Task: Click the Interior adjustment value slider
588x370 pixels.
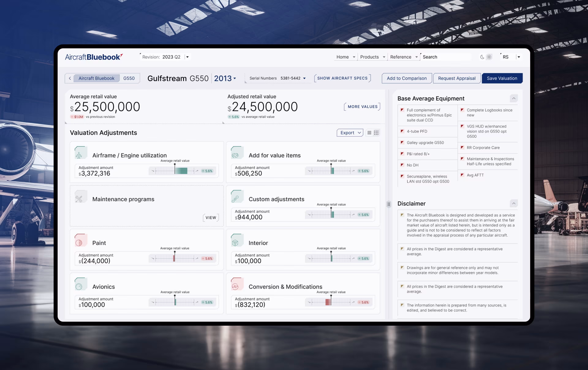Action: coord(331,258)
